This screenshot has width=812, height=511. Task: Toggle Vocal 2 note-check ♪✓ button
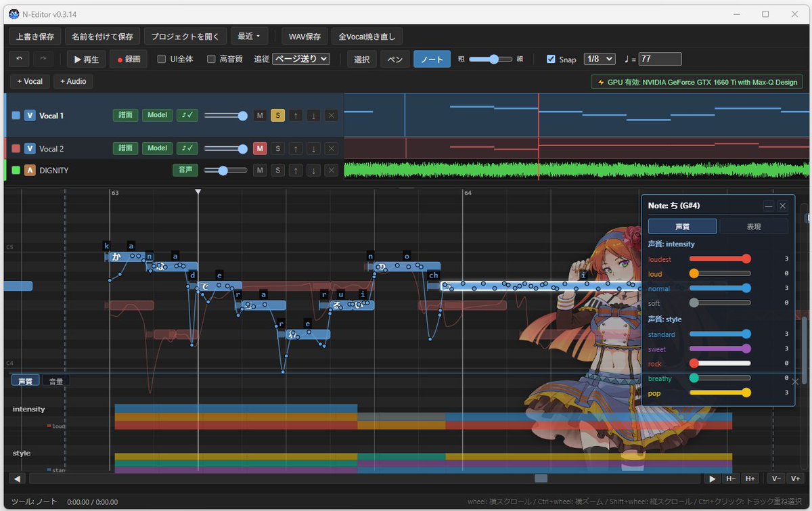point(187,148)
